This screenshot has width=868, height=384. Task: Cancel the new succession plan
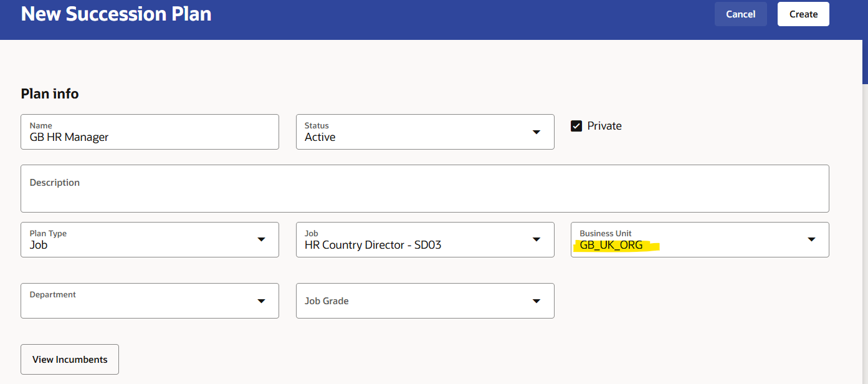click(x=740, y=14)
